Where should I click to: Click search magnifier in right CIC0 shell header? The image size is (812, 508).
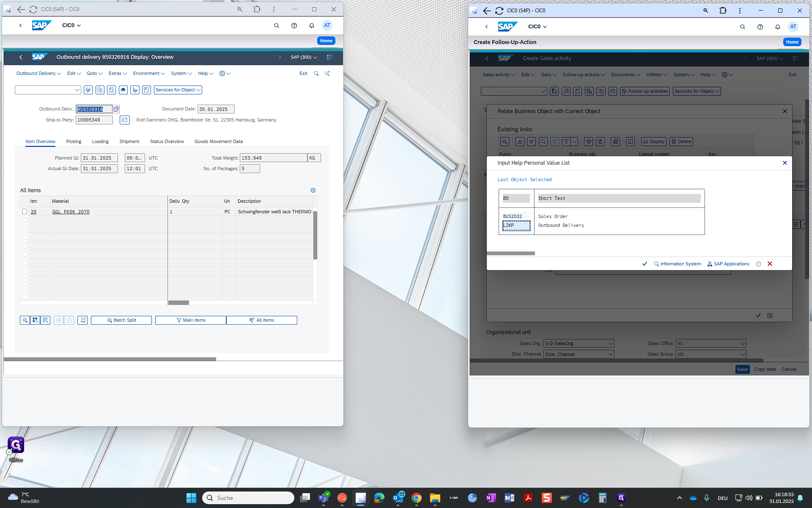[743, 27]
